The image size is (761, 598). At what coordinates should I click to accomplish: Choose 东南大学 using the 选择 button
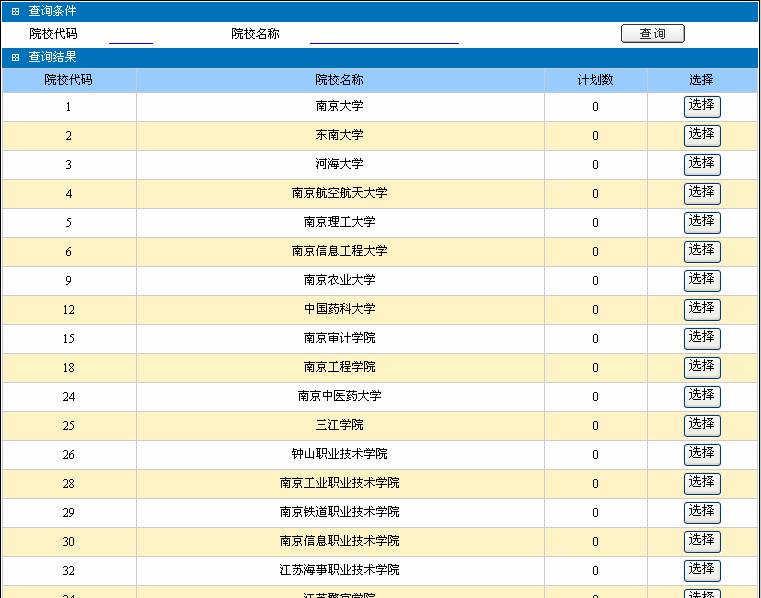tap(701, 135)
